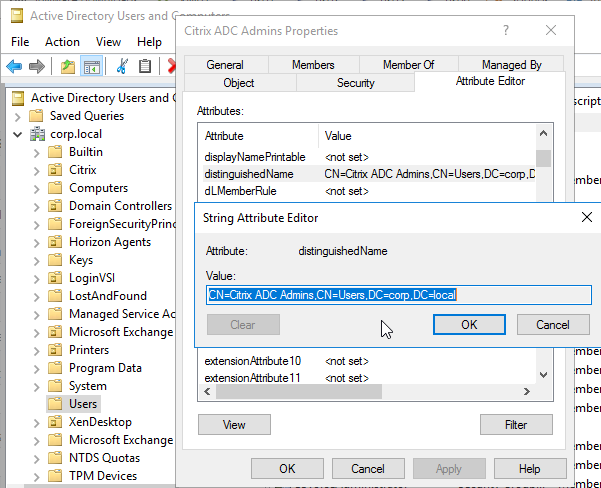
Task: Click the Citrix OU folder icon
Action: [55, 170]
